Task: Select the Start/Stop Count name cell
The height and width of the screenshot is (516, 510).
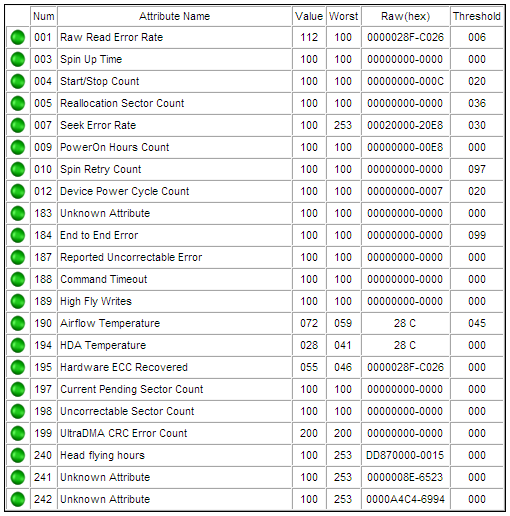Action: [174, 81]
